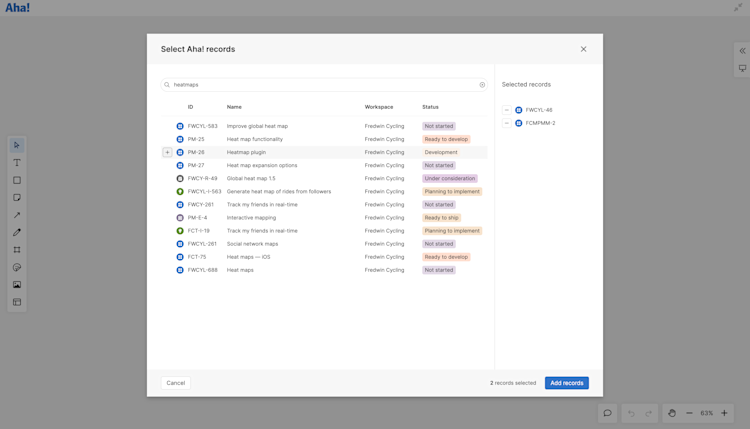Remove FCMPMM-2 from selected records
The height and width of the screenshot is (429, 750).
[507, 123]
